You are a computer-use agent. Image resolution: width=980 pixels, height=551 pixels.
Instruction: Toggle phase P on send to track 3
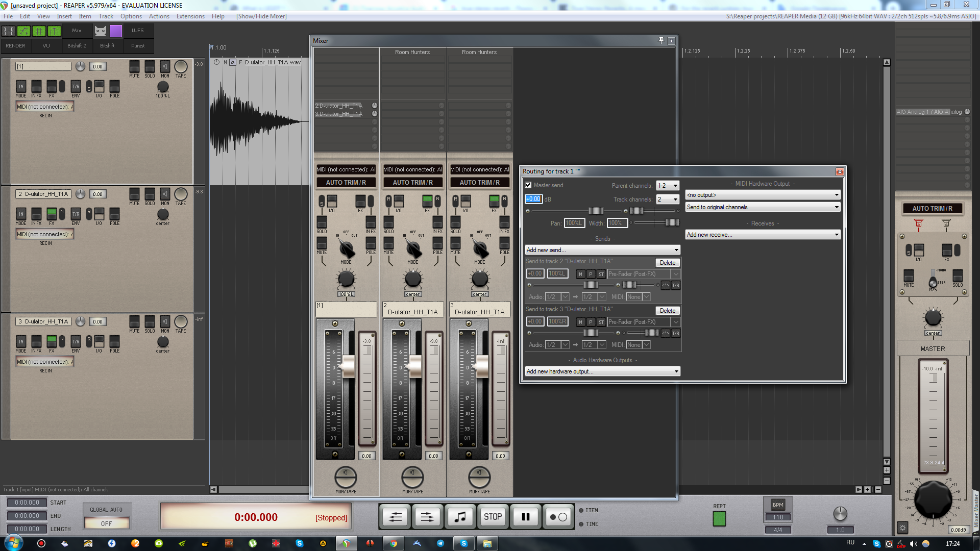(591, 322)
